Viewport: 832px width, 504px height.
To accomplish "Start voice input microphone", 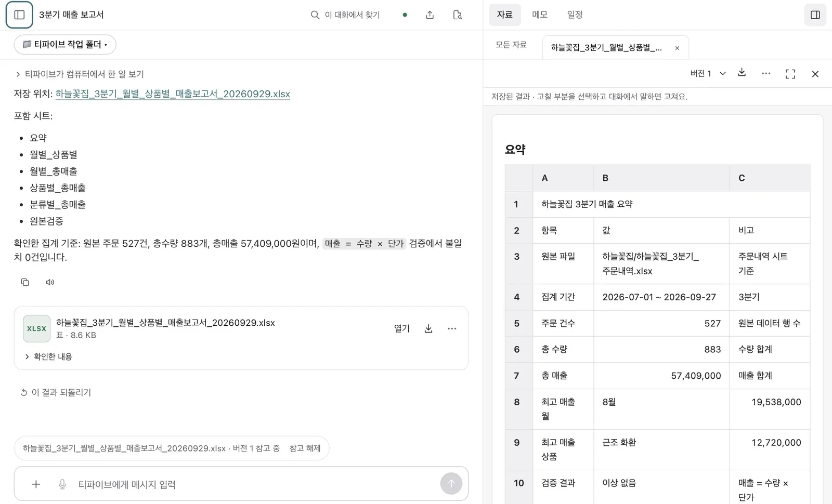I will tap(62, 484).
